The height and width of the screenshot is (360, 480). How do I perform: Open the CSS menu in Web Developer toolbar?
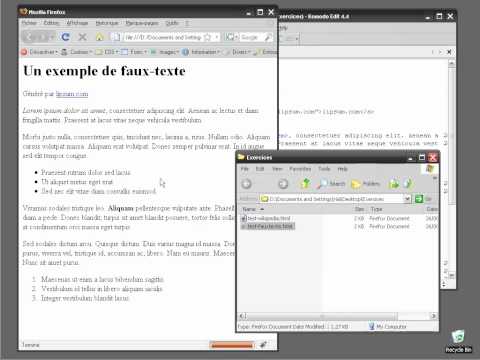point(107,52)
